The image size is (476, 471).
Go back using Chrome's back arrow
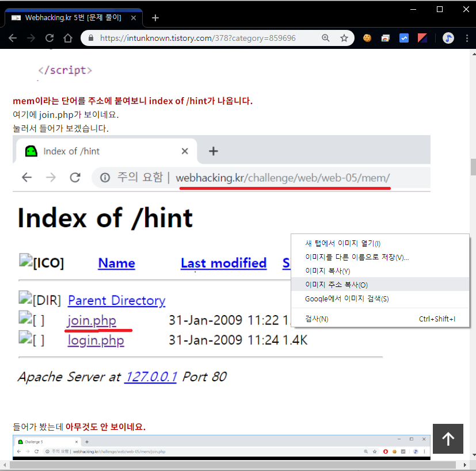[13, 38]
